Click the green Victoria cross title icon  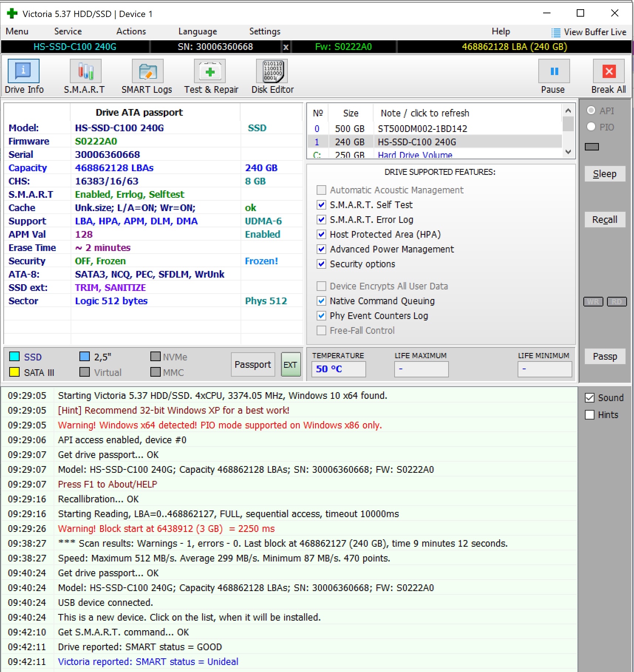click(12, 14)
